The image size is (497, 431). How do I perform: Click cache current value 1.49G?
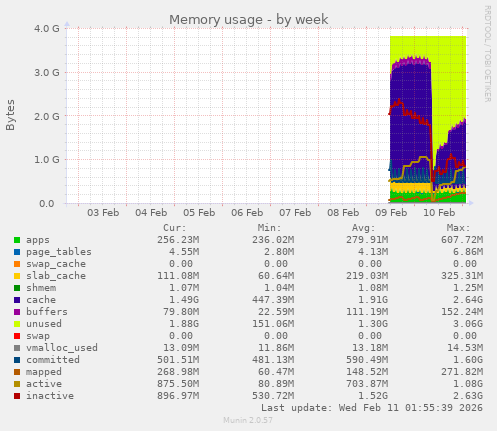click(184, 300)
